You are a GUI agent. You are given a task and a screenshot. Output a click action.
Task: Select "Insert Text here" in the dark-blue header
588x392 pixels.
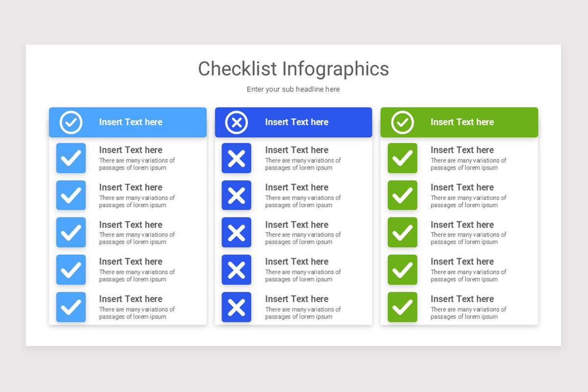tap(296, 122)
